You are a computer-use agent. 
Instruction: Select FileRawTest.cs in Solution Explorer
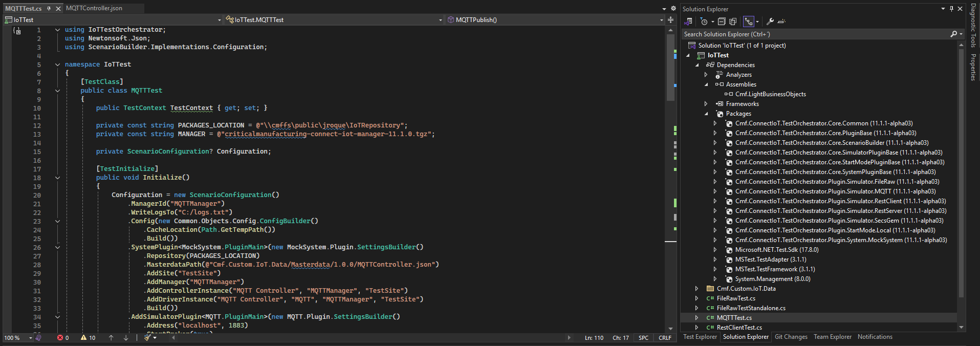(736, 298)
